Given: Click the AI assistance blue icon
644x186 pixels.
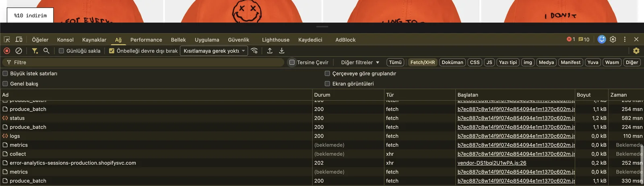Looking at the screenshot, I should point(602,39).
